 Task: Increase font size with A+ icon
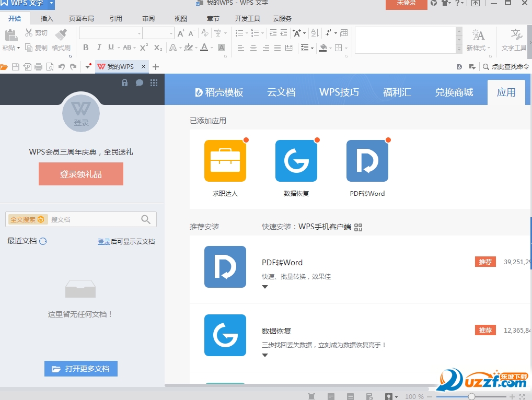point(181,33)
